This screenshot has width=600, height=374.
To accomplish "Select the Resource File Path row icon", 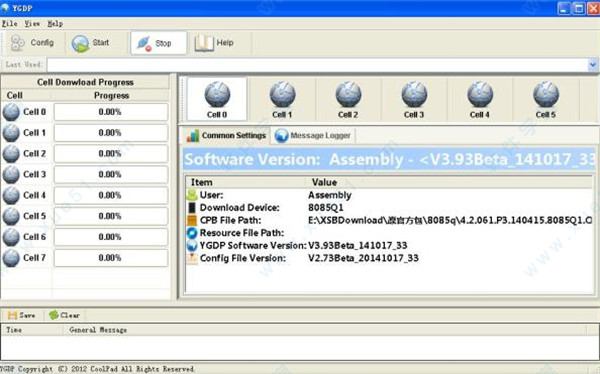I will tap(192, 233).
